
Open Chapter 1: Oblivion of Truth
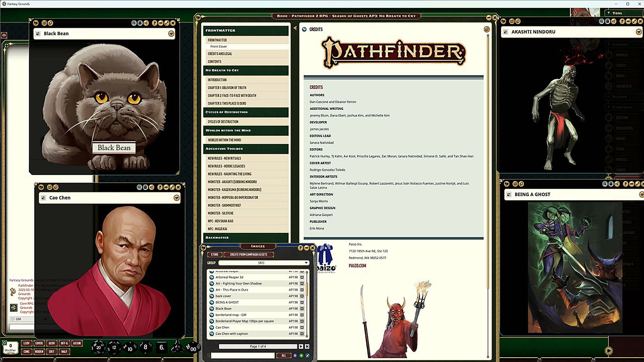[227, 88]
